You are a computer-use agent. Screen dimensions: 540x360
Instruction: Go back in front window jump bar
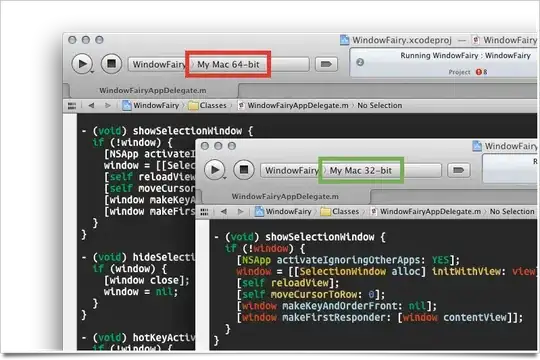pyautogui.click(x=224, y=212)
